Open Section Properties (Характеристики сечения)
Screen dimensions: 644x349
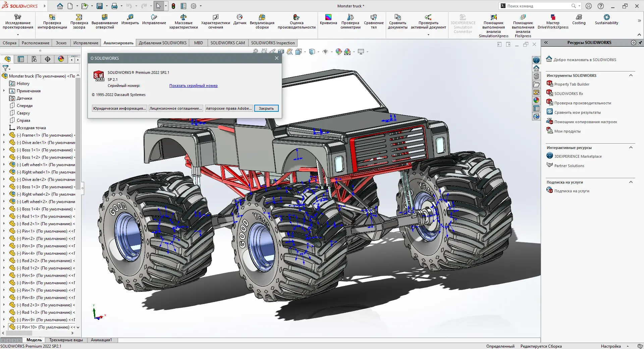215,21
